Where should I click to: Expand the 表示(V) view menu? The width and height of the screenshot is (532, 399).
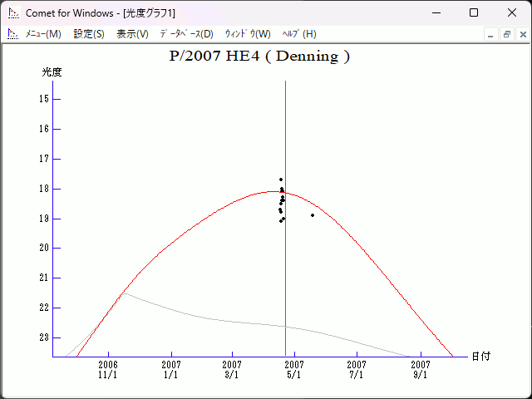click(132, 34)
